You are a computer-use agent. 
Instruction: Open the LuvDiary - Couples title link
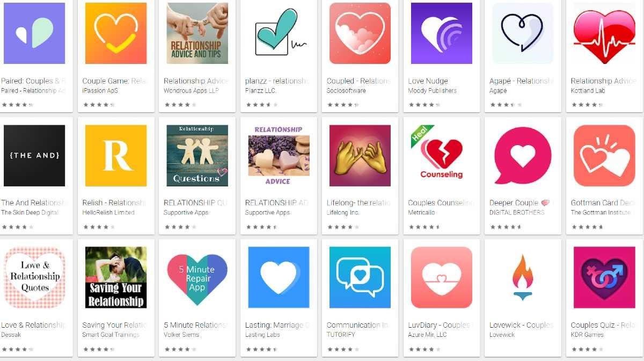click(439, 325)
